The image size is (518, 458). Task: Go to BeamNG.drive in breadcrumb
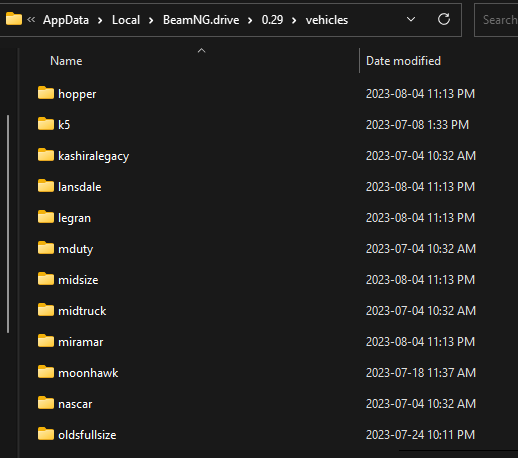pyautogui.click(x=201, y=20)
